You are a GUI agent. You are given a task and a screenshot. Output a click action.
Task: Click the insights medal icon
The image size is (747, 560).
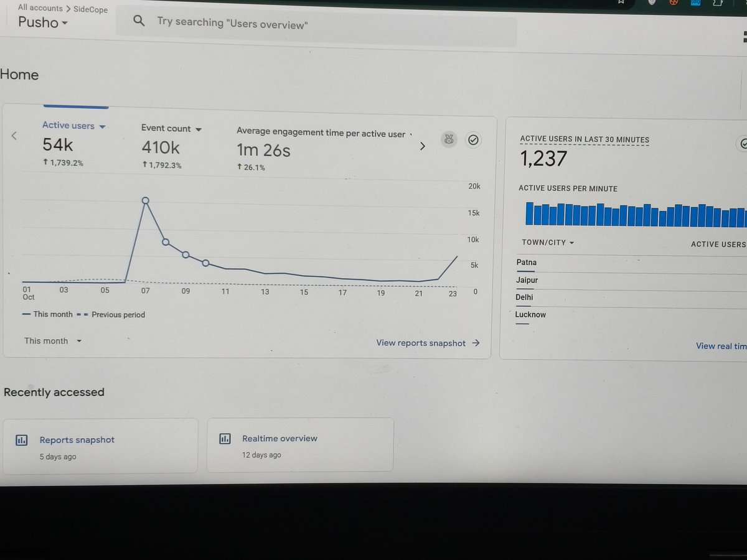448,139
